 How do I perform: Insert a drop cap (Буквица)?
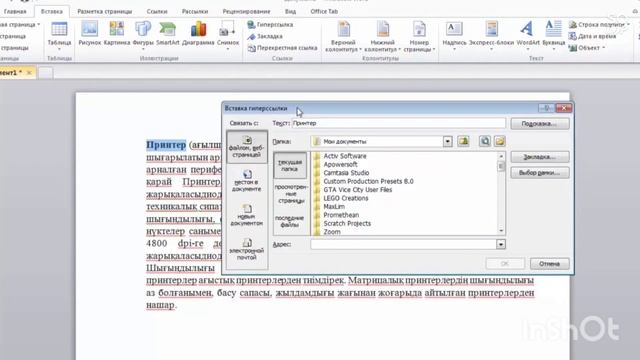[553, 35]
